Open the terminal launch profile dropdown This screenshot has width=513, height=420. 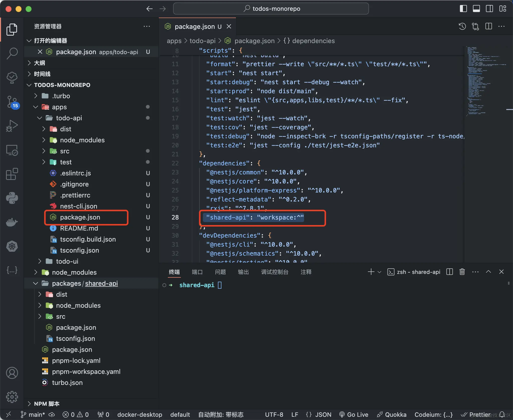[379, 272]
